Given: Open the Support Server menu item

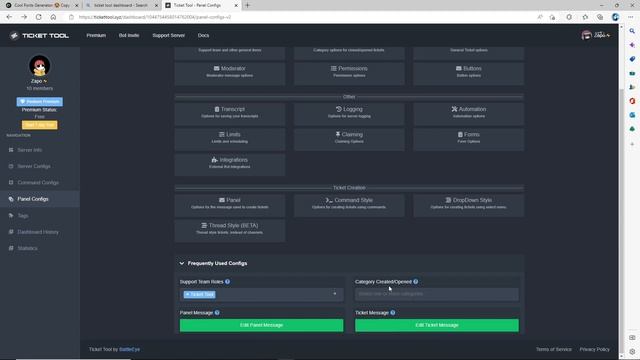Looking at the screenshot, I should [169, 36].
